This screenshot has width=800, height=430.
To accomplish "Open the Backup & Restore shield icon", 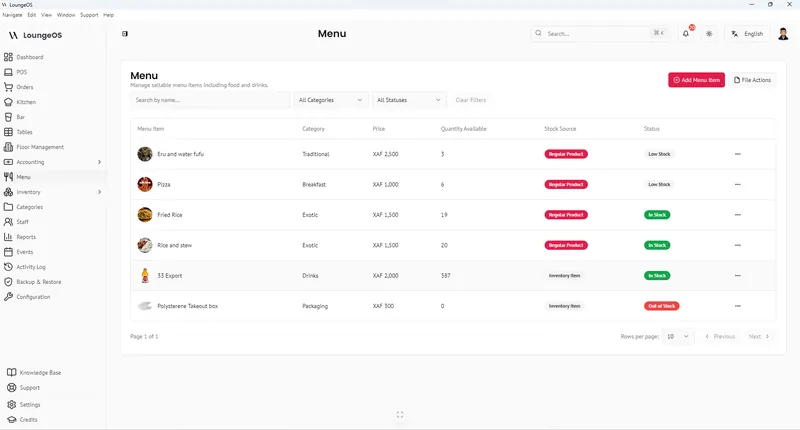I will pos(8,282).
